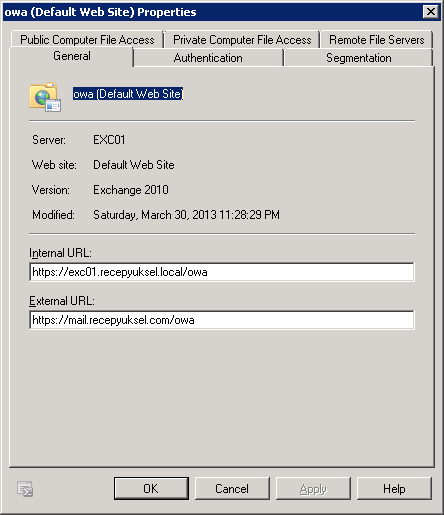444x515 pixels.
Task: Click the Cancel button
Action: (x=232, y=489)
